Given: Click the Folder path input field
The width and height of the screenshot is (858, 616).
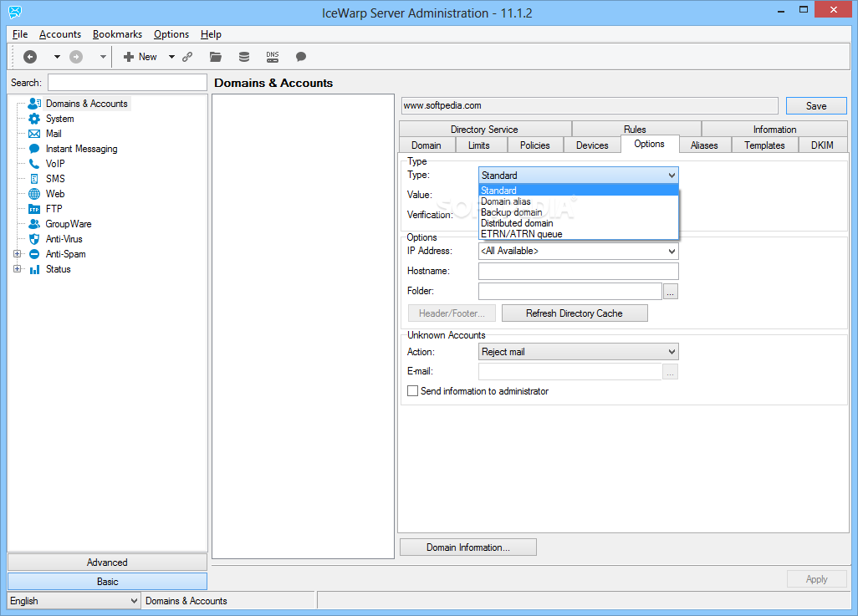Looking at the screenshot, I should (570, 292).
